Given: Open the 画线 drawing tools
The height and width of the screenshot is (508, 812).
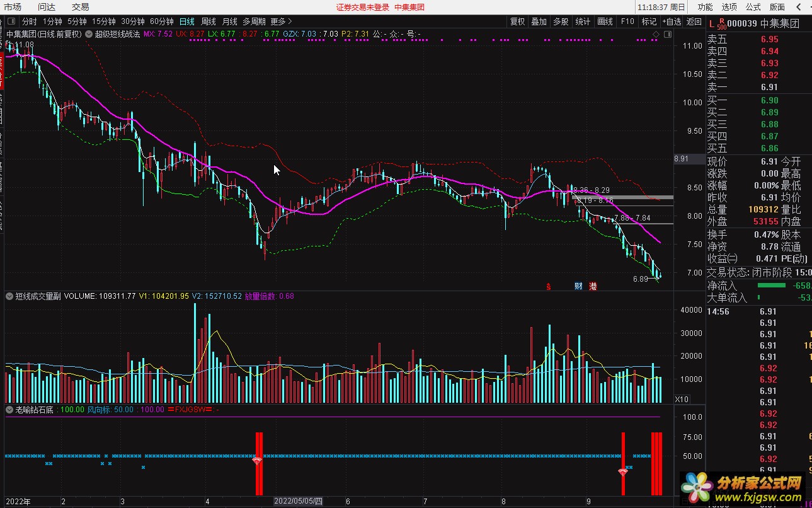Looking at the screenshot, I should coord(605,21).
